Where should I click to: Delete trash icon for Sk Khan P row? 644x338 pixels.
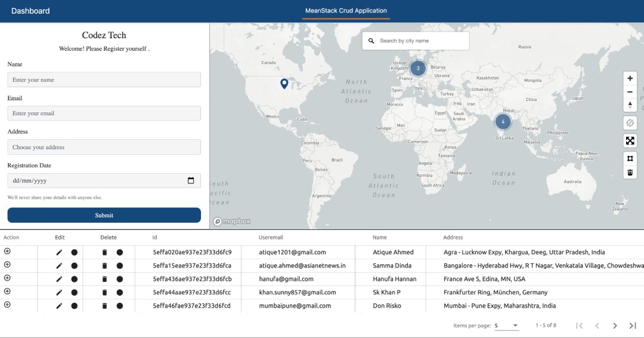104,293
